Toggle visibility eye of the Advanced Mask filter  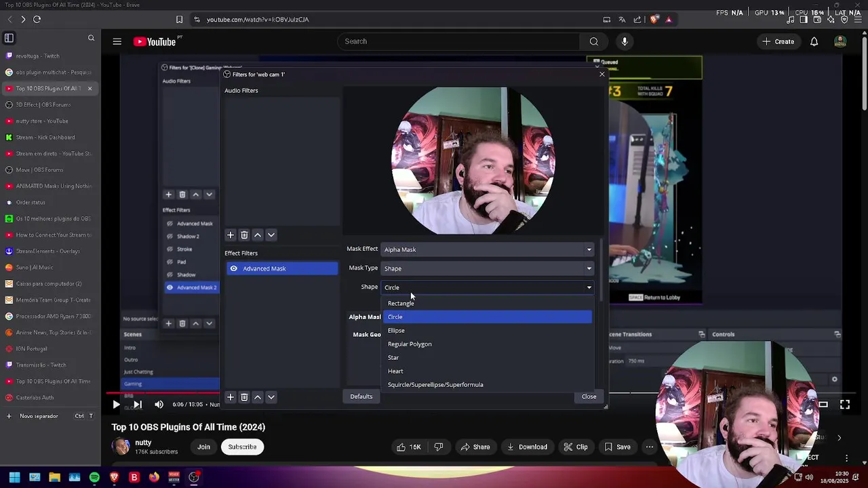coord(233,268)
